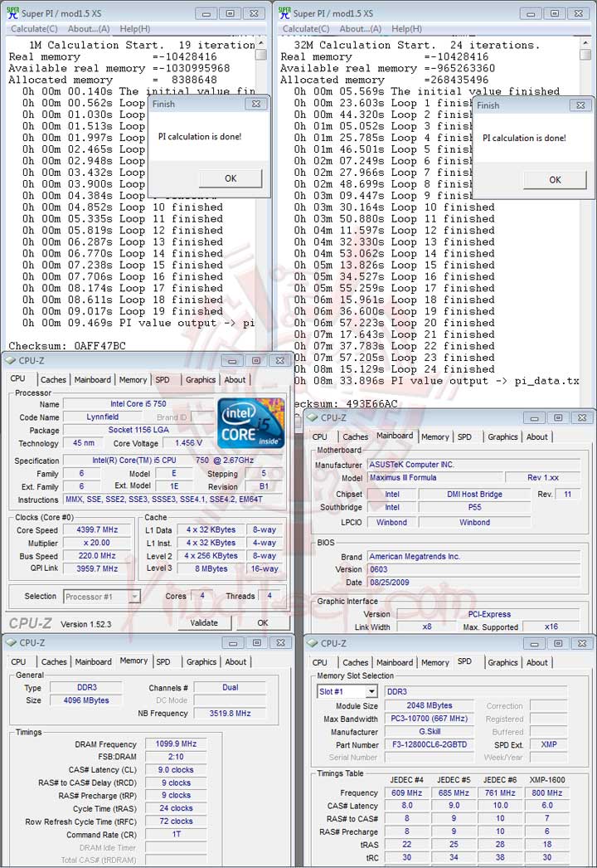597x868 pixels.
Task: Switch to Memory tab in CPU window
Action: [x=133, y=380]
